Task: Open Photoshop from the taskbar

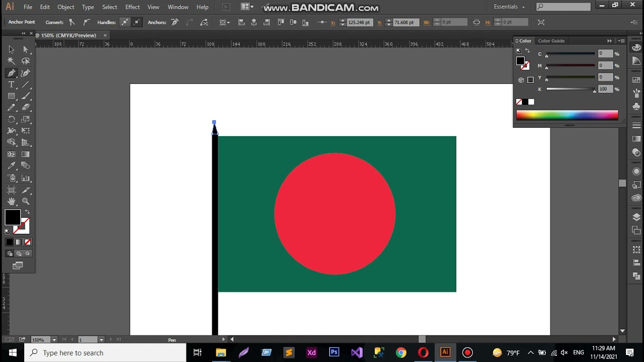Action: [334, 353]
